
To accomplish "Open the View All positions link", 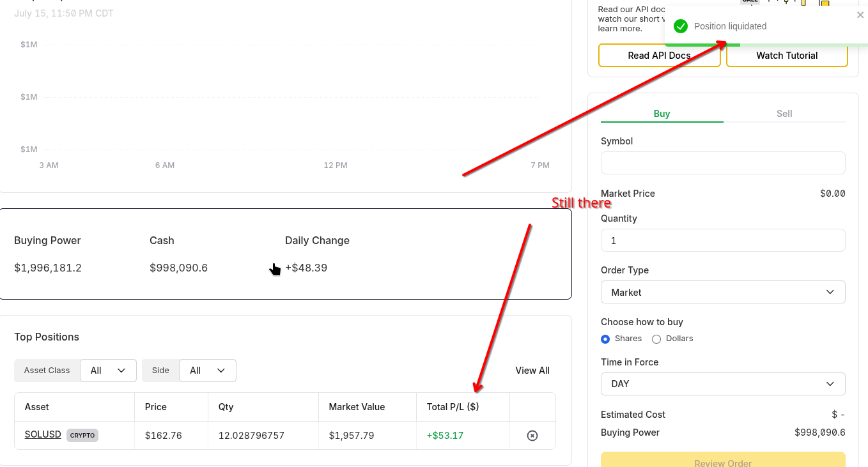I will tap(532, 371).
